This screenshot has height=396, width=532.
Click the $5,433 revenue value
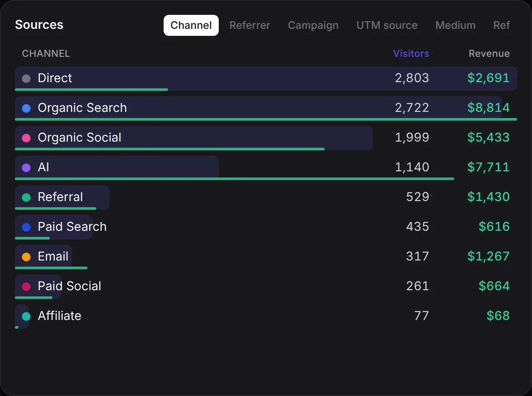point(488,138)
